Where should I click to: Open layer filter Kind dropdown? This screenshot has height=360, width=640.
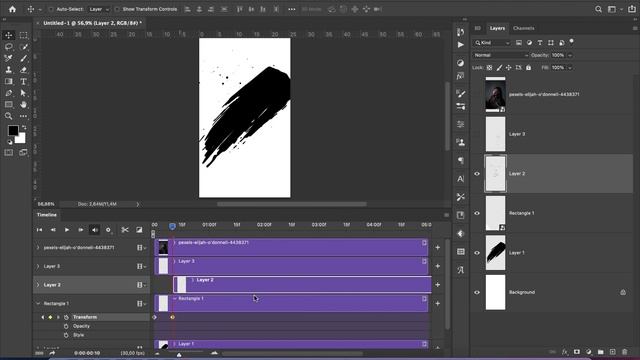(x=492, y=42)
